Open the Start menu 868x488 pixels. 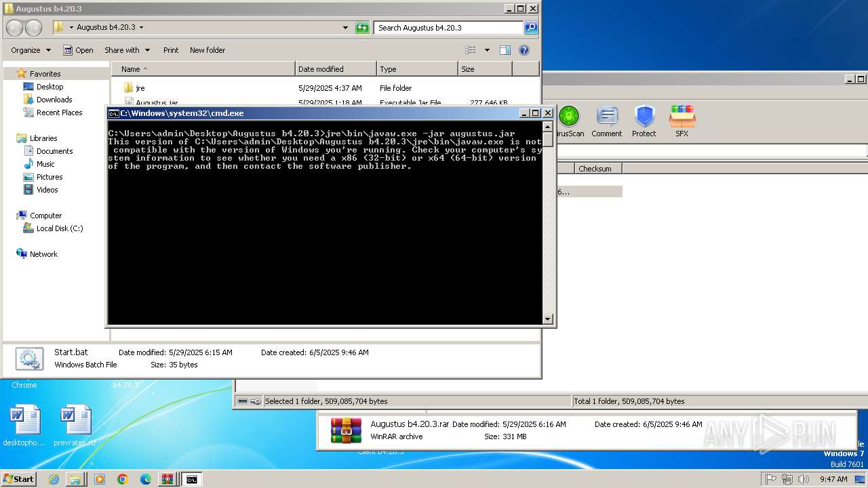coord(18,479)
